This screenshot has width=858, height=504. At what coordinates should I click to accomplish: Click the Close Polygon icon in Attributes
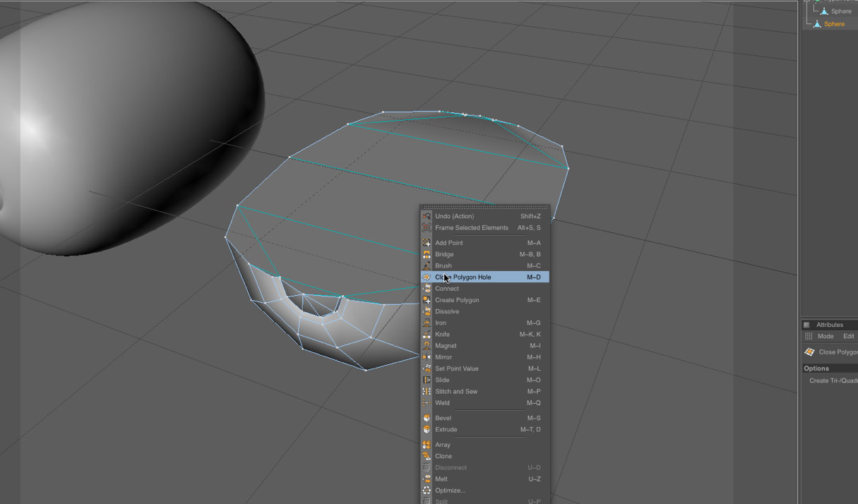809,352
